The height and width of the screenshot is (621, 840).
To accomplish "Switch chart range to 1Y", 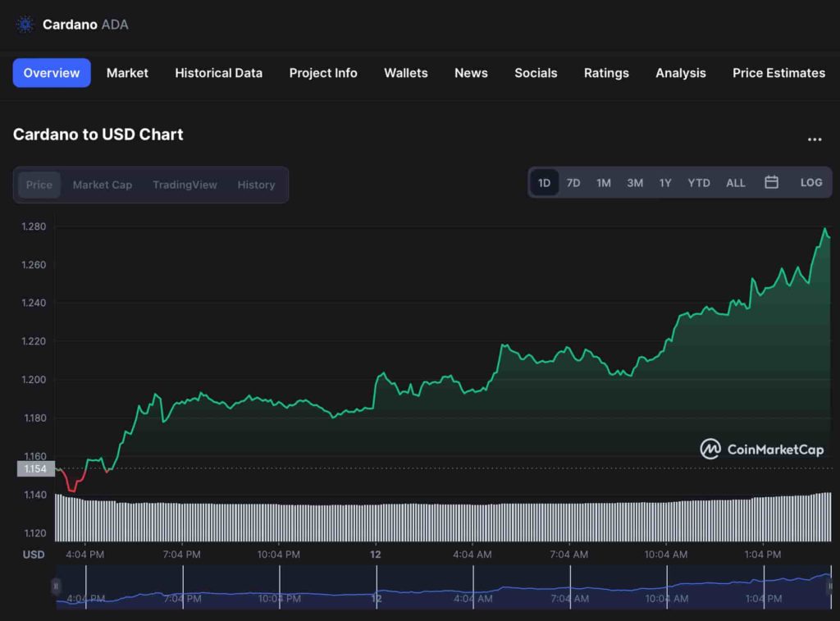I will coord(665,183).
